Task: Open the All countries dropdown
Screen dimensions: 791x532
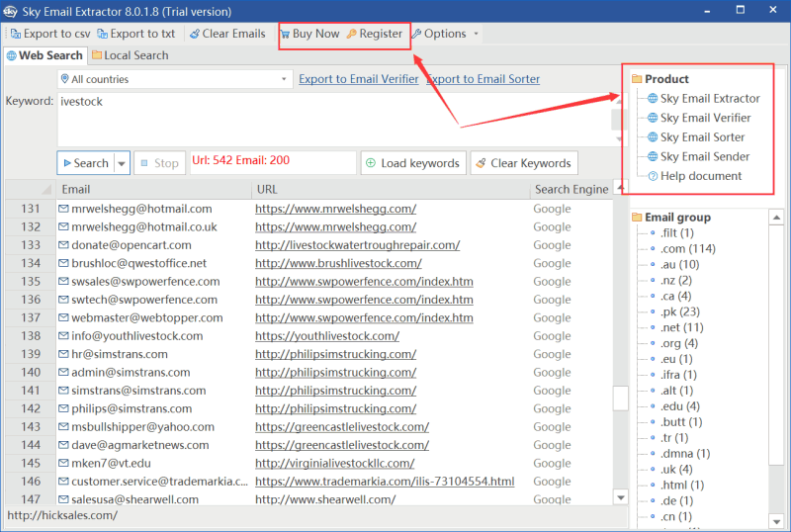Action: pos(175,79)
